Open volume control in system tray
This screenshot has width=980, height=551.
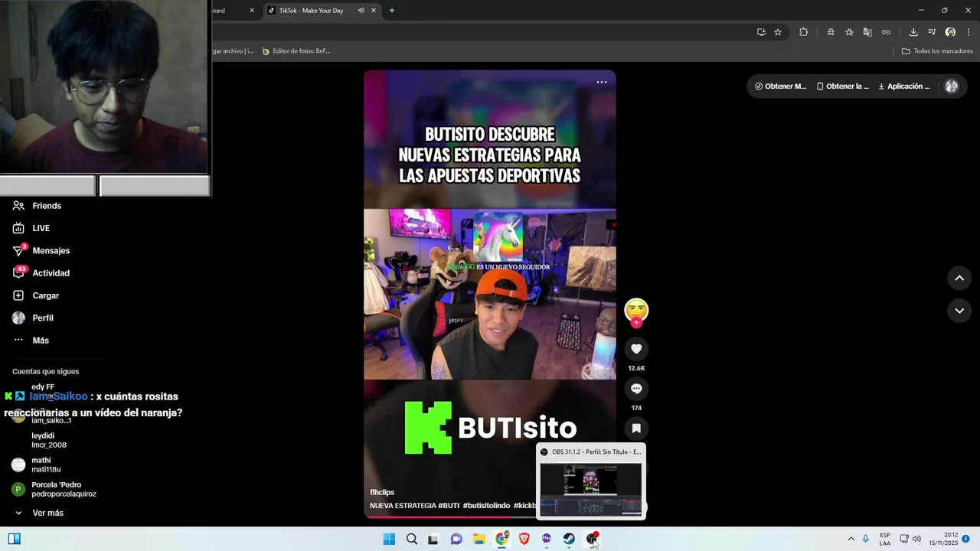click(916, 539)
